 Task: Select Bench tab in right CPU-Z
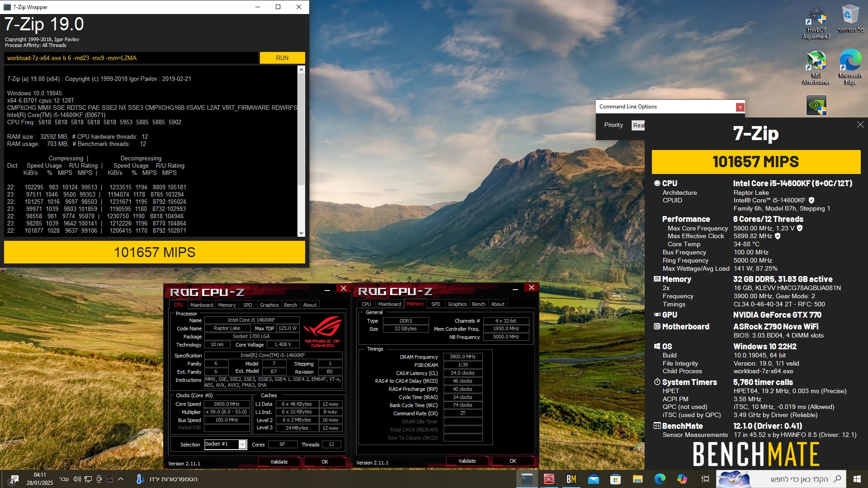[478, 304]
